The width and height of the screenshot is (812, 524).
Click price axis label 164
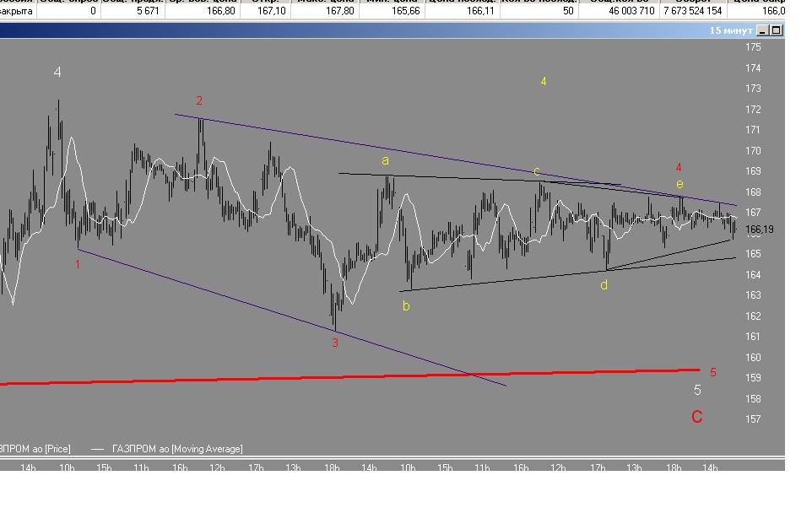click(x=753, y=275)
